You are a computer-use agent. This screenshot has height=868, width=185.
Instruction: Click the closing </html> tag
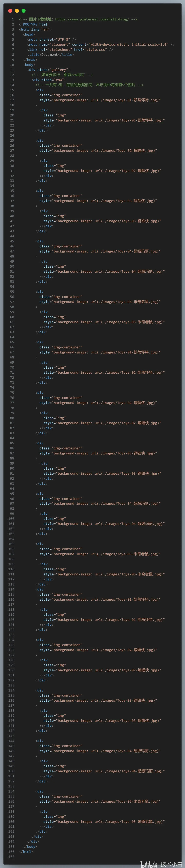[26, 852]
